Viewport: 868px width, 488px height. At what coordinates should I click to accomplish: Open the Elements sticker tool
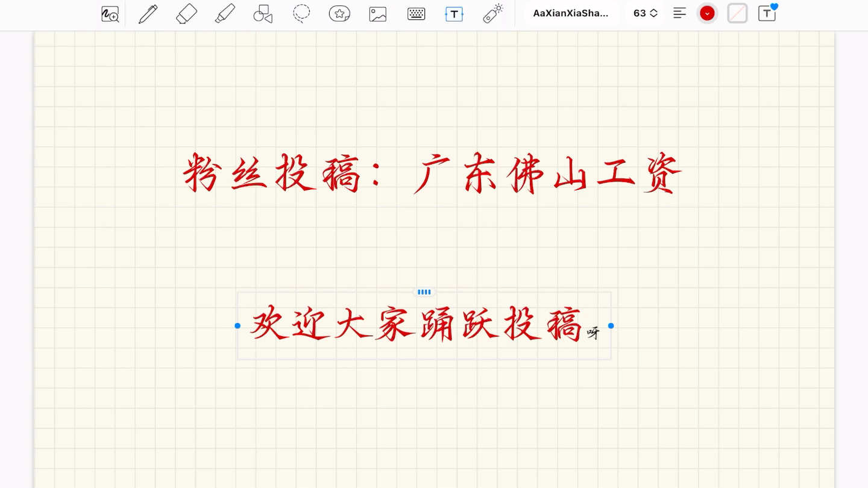click(339, 14)
